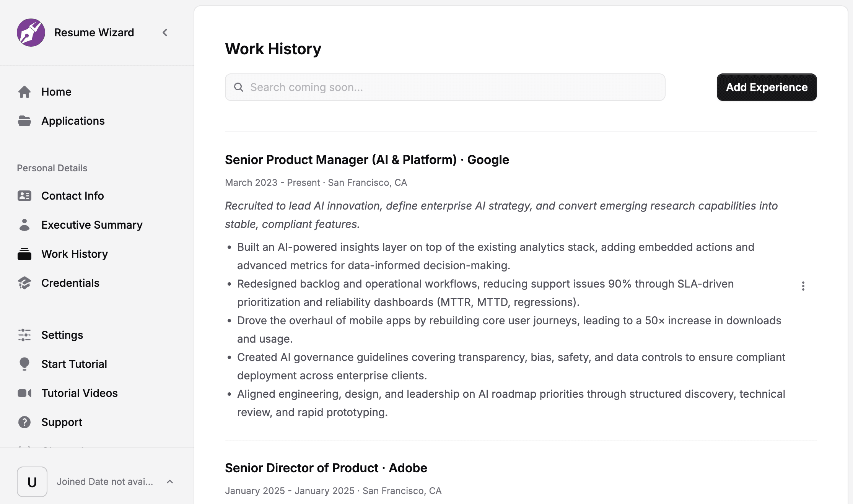Click the Start Tutorial lightbulb icon

[x=24, y=364]
